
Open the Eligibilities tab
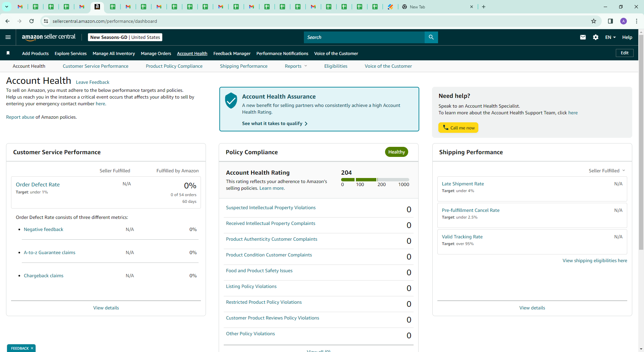[x=336, y=66]
